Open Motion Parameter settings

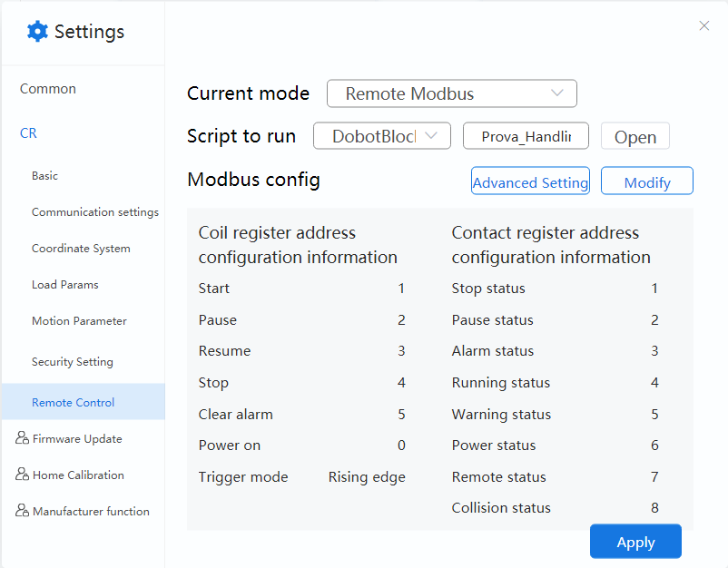pyautogui.click(x=79, y=321)
